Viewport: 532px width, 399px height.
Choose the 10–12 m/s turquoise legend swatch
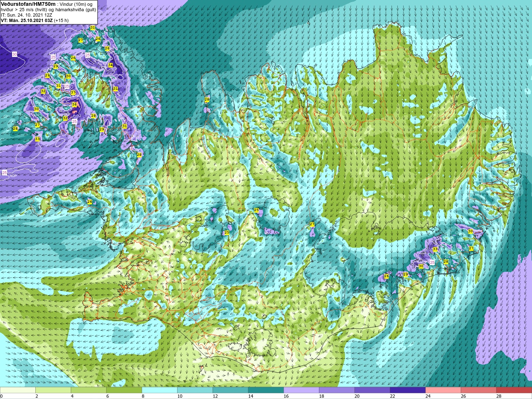[195, 390]
